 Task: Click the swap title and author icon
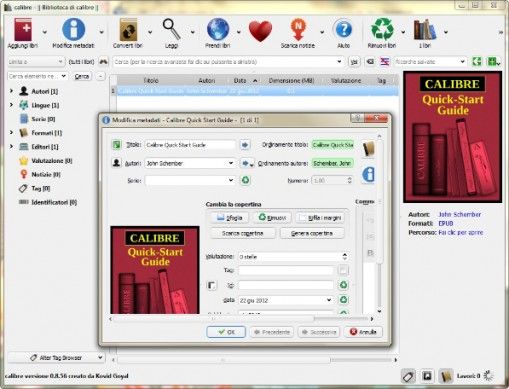[116, 145]
